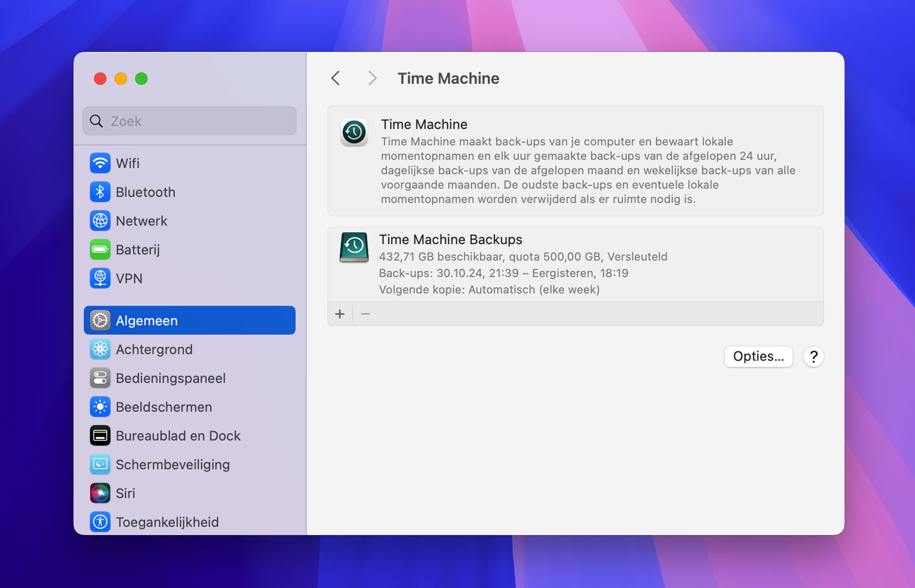
Task: Click the Siri icon in the sidebar
Action: (100, 493)
